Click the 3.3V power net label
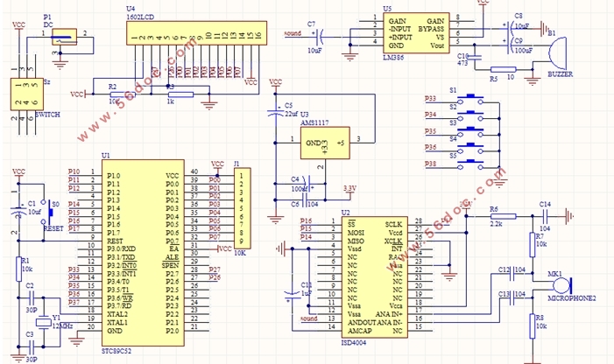Screen dimensions: 614x364 [349, 189]
